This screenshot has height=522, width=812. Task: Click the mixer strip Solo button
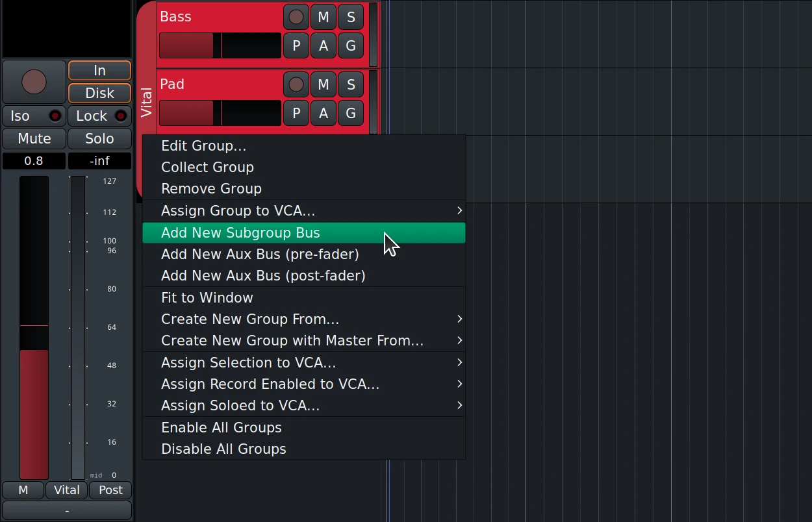(x=99, y=138)
